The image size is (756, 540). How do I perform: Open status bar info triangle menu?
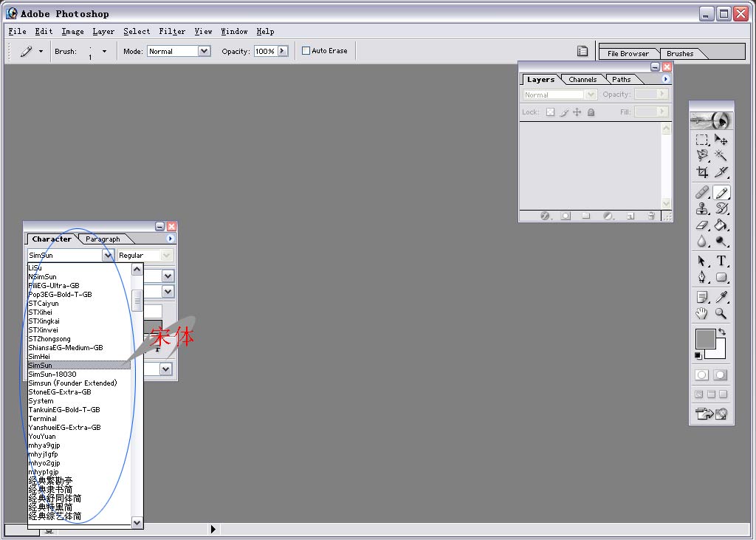213,530
